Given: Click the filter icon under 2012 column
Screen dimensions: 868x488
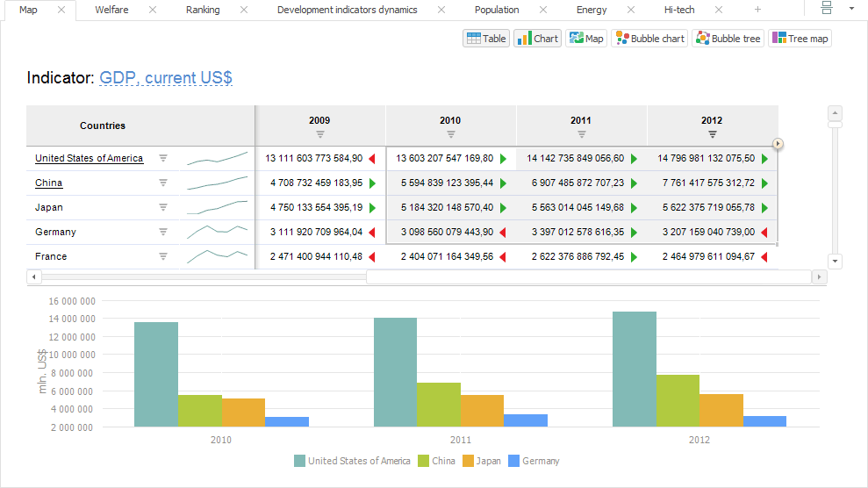Looking at the screenshot, I should [712, 134].
